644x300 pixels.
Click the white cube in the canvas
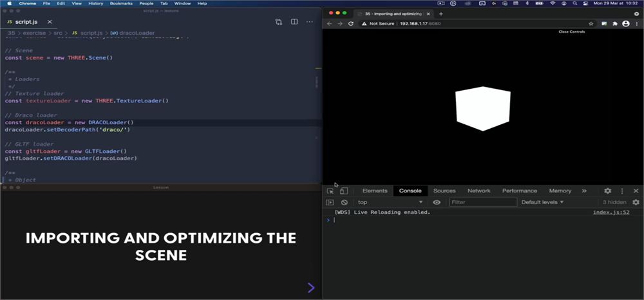482,108
